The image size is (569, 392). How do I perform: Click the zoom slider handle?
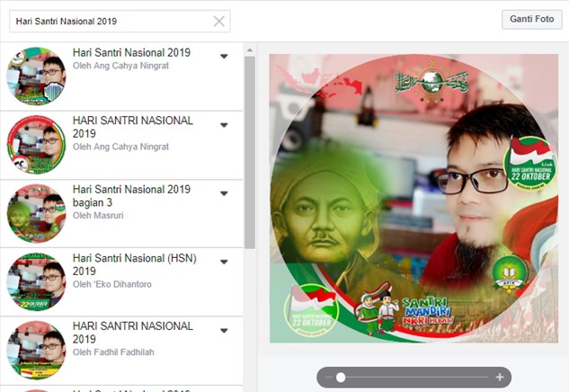[341, 378]
